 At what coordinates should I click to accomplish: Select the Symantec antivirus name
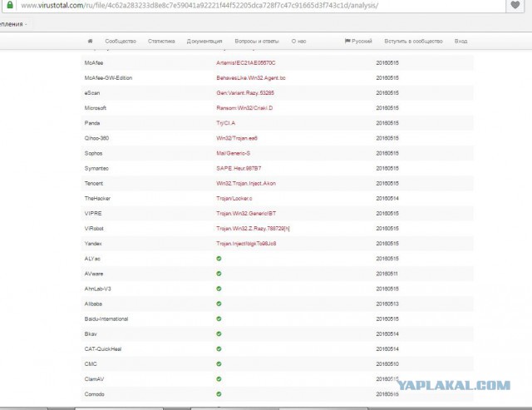click(x=96, y=168)
